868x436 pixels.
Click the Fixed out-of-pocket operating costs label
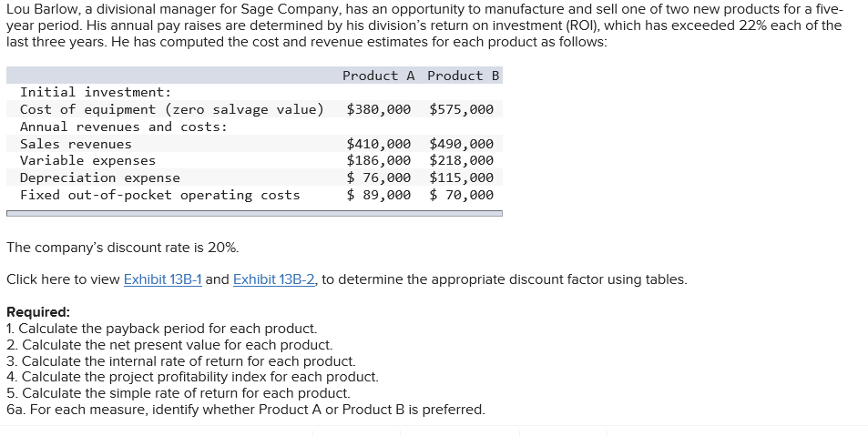click(x=160, y=195)
